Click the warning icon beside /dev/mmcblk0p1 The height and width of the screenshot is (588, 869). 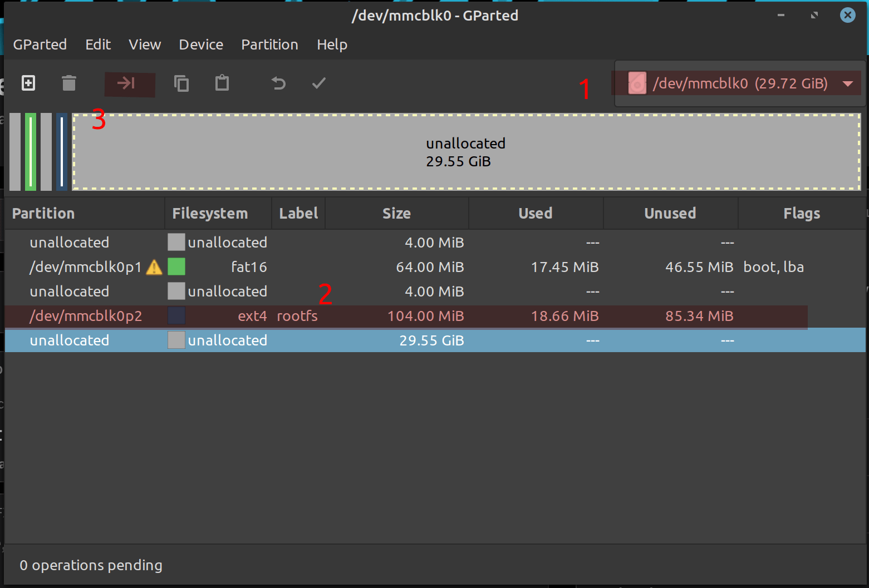click(x=154, y=268)
